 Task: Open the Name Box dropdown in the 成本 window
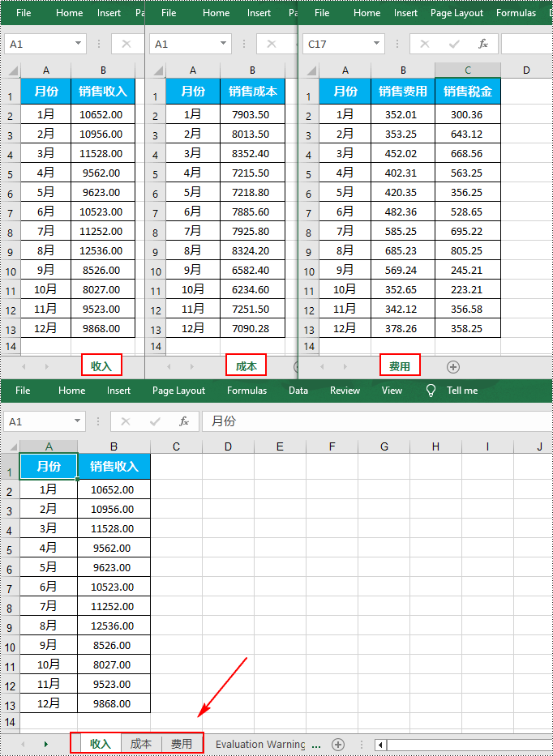223,45
